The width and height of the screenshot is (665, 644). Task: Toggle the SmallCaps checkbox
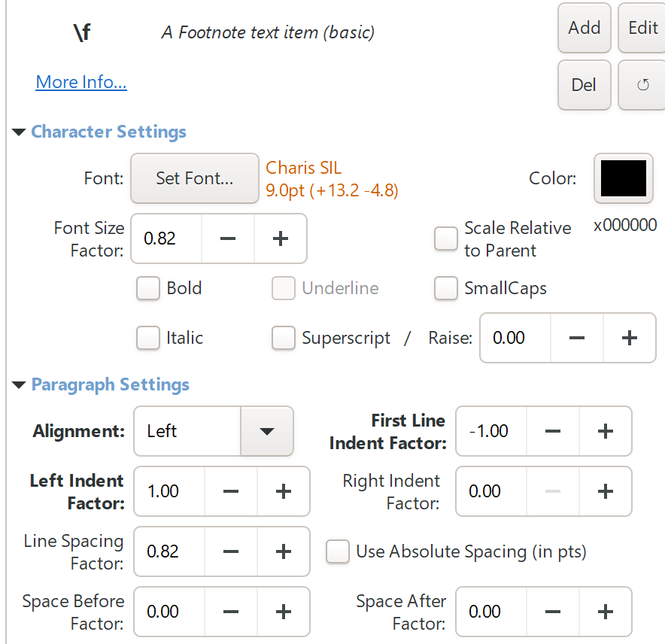click(x=446, y=288)
